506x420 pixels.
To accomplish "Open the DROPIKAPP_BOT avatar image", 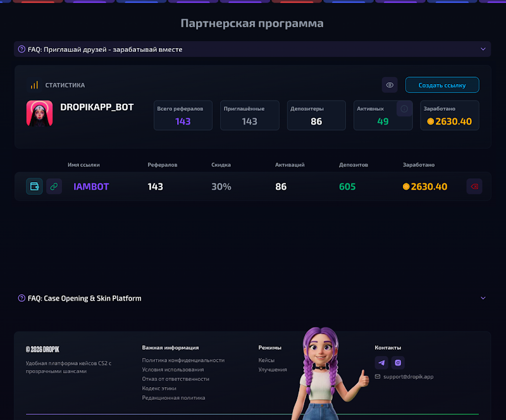I will [x=39, y=113].
